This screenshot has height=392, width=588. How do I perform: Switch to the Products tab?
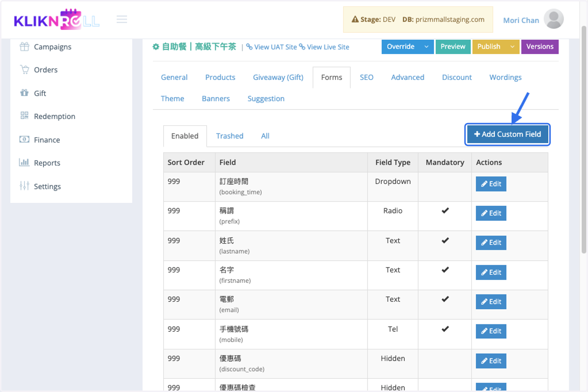pos(220,77)
